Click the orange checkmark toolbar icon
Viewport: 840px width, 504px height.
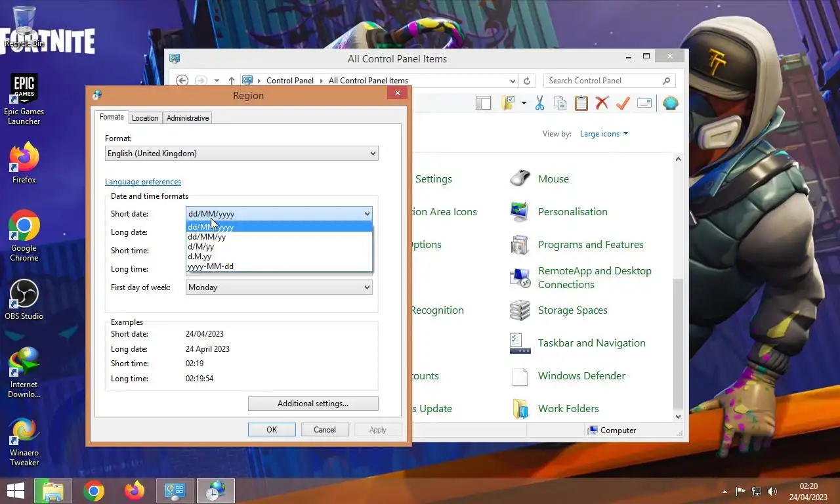623,103
